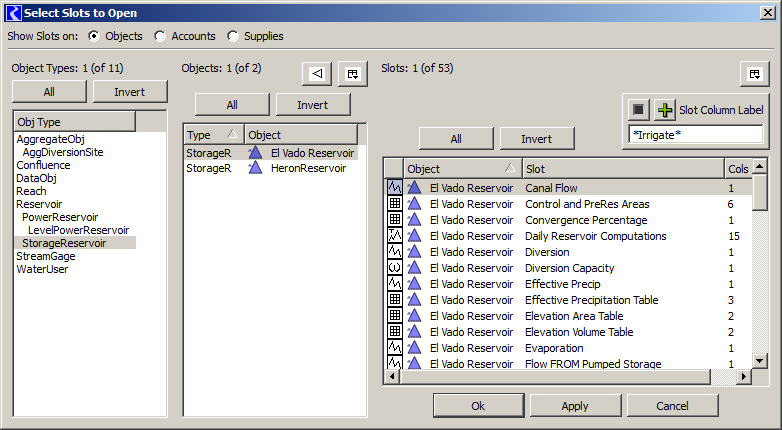Screen dimensions: 782x430
Task: Open the Objects panel options menu icon
Action: (x=353, y=74)
